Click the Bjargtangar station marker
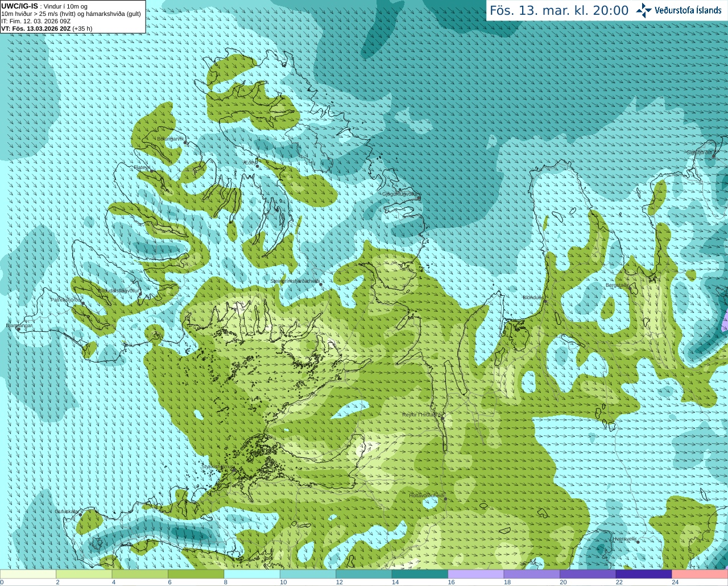The height and width of the screenshot is (586, 728). pyautogui.click(x=18, y=329)
